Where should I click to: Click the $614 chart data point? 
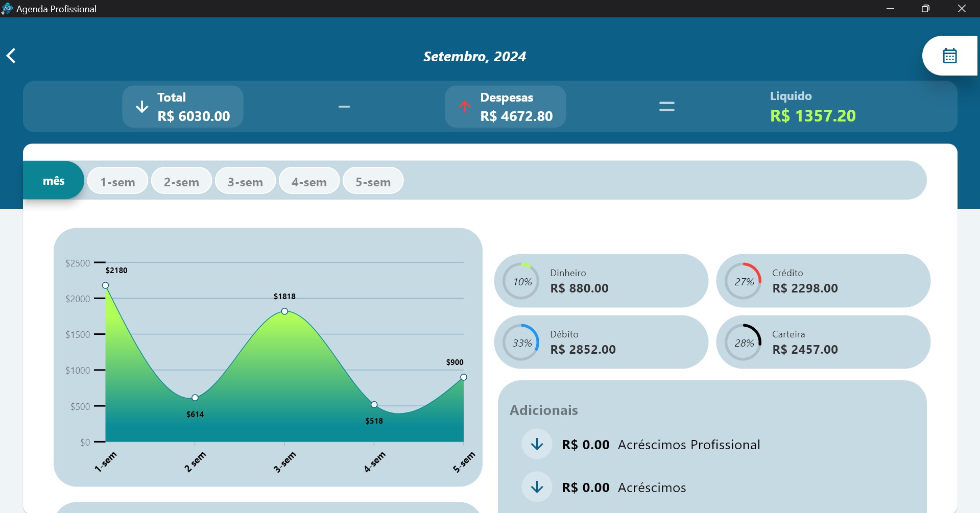point(195,398)
